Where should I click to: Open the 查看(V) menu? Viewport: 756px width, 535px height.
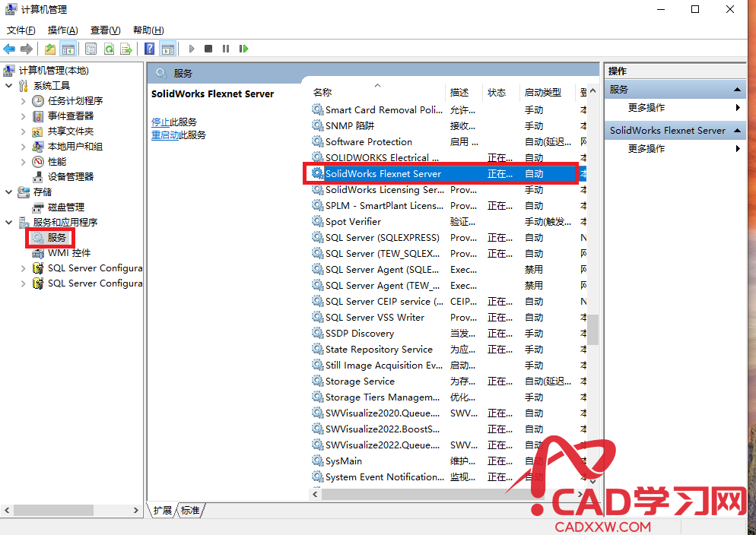(106, 30)
